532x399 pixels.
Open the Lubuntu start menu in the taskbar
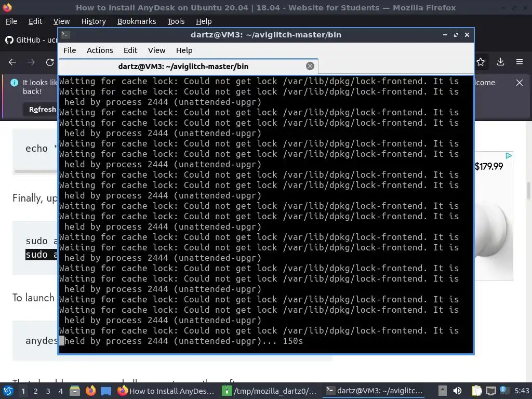[8, 391]
